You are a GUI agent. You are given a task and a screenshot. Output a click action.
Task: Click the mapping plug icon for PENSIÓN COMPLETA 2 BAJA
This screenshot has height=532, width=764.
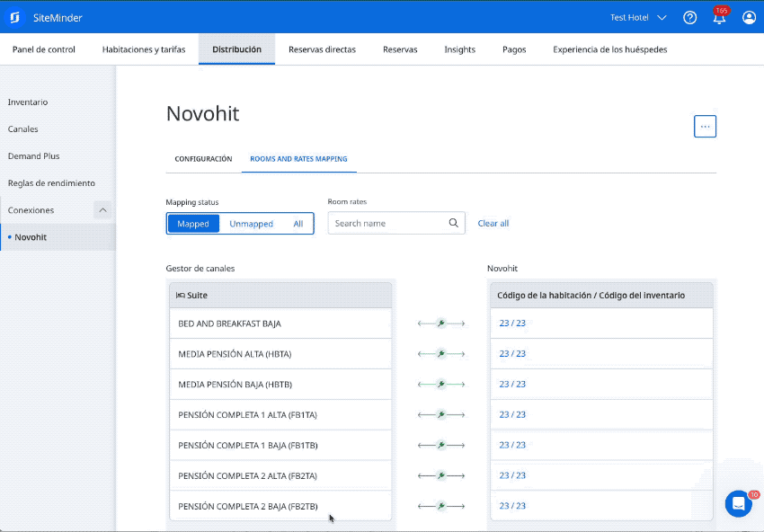tap(441, 506)
